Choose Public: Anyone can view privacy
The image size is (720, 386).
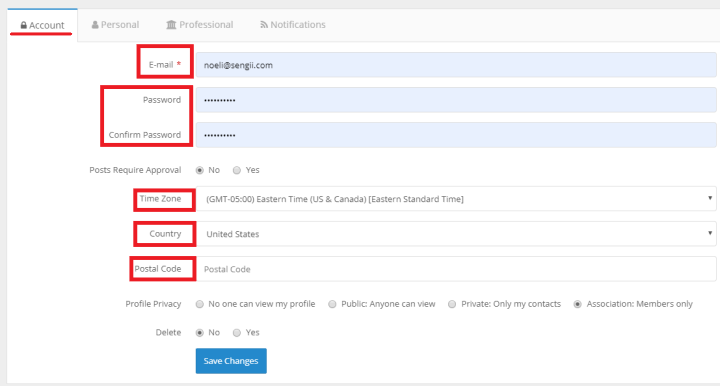click(x=332, y=304)
